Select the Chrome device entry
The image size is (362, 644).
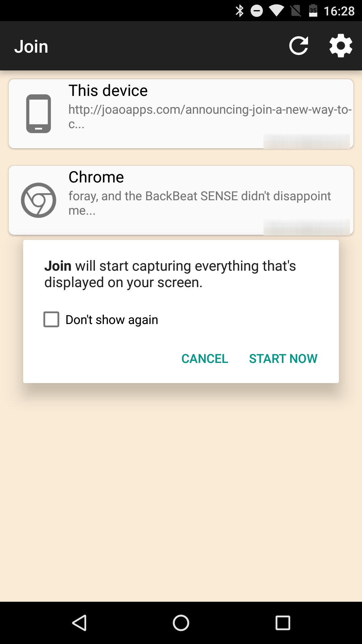(x=181, y=200)
